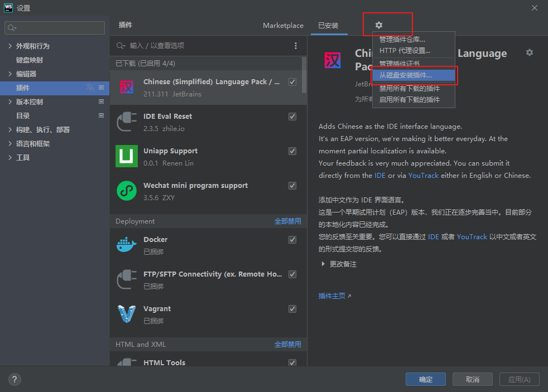The height and width of the screenshot is (392, 548).
Task: Click the Docker whale icon
Action: pos(127,245)
